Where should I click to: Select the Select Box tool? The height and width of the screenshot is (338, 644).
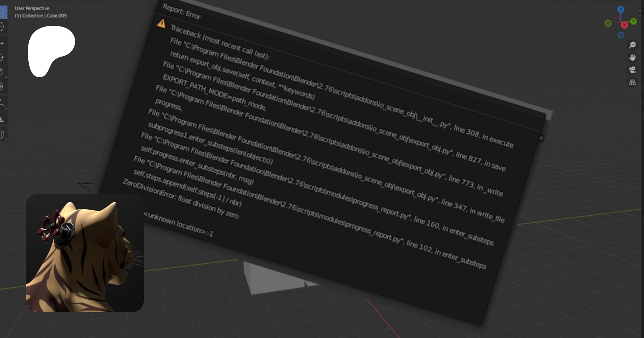pyautogui.click(x=3, y=12)
